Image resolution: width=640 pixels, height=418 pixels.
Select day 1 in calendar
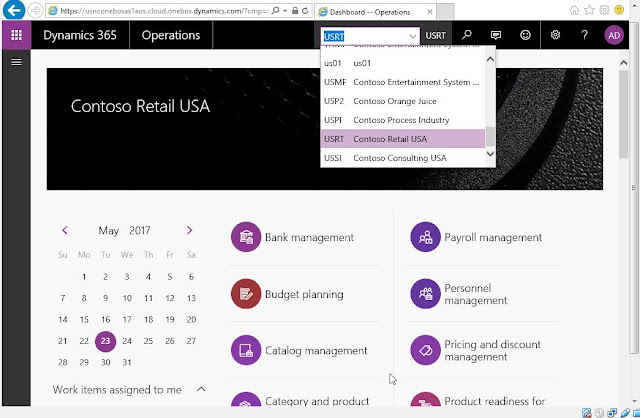[84, 277]
